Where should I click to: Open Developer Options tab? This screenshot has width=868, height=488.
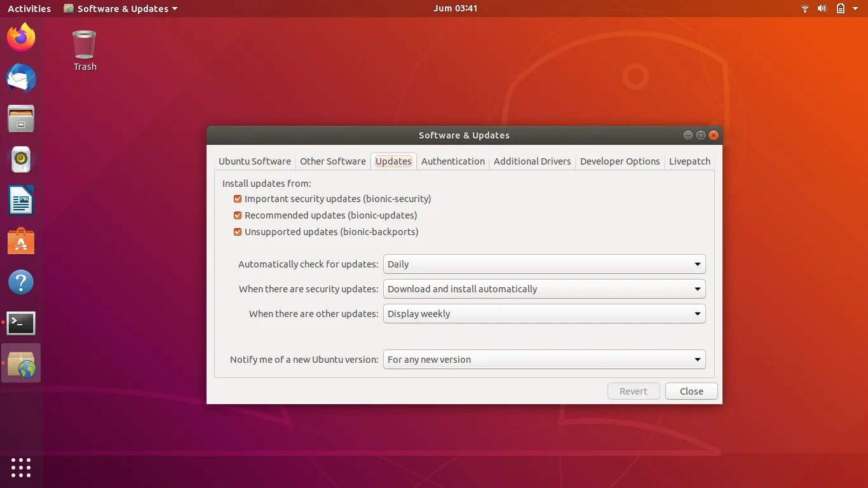click(620, 161)
